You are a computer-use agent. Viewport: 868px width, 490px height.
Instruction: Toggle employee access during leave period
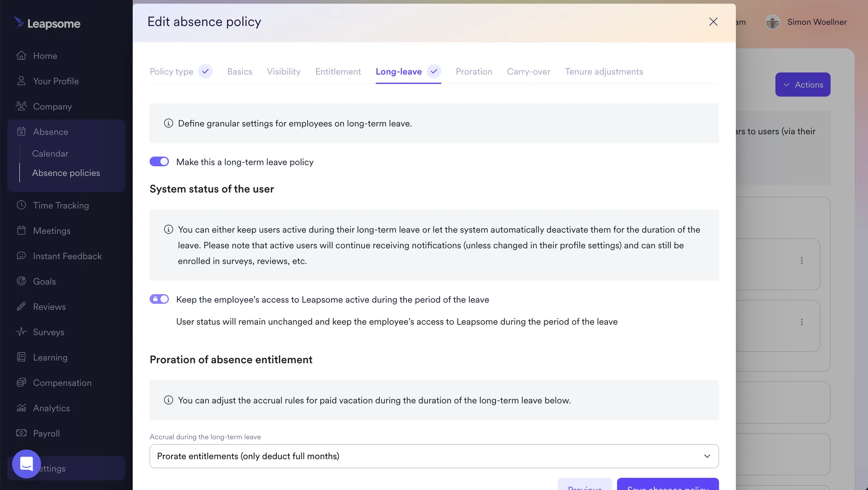159,299
